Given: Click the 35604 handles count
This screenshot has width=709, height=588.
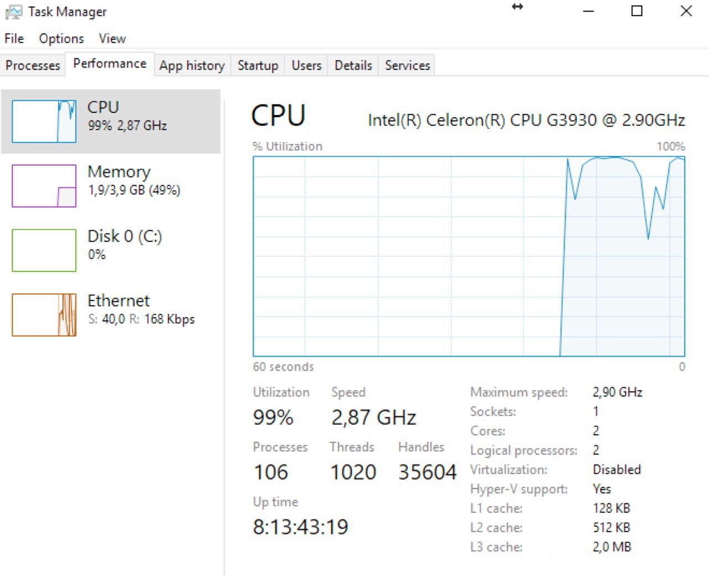Looking at the screenshot, I should 428,472.
